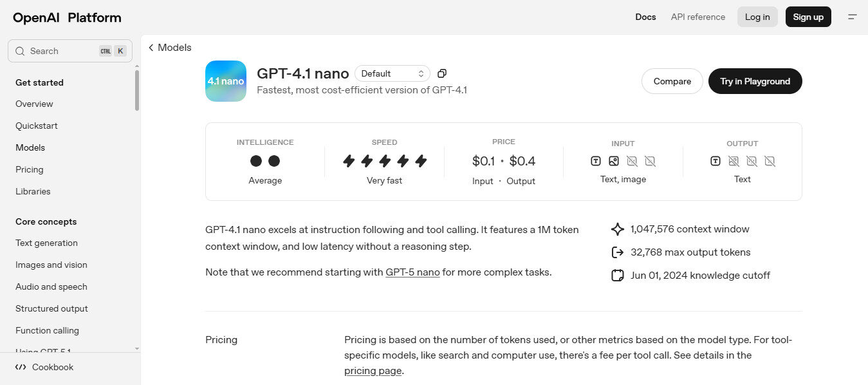Click the knowledge cutoff calendar icon
The width and height of the screenshot is (868, 385).
coord(617,275)
